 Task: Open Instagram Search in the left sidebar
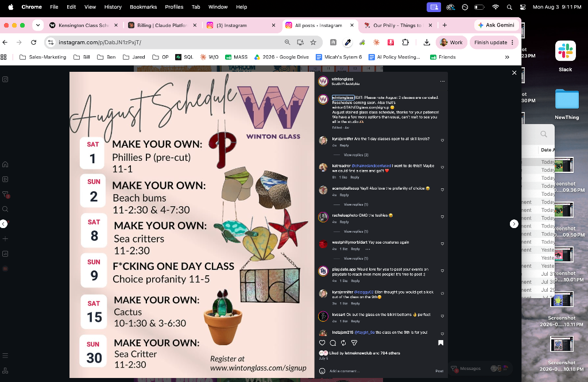pyautogui.click(x=5, y=209)
